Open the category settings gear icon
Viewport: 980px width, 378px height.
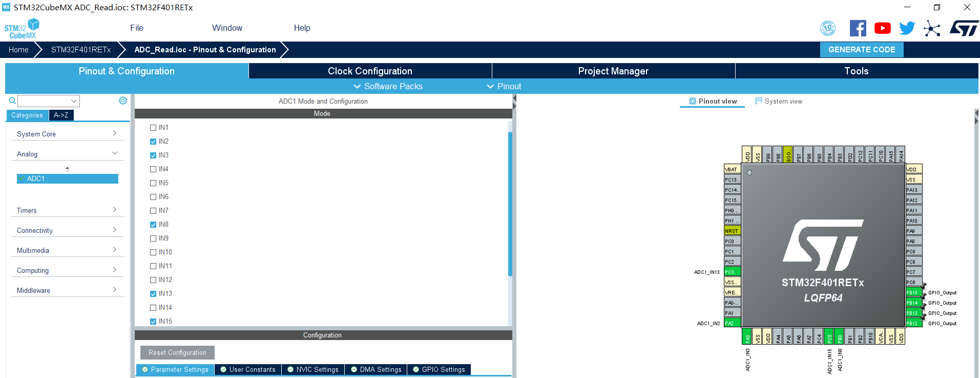pos(123,101)
